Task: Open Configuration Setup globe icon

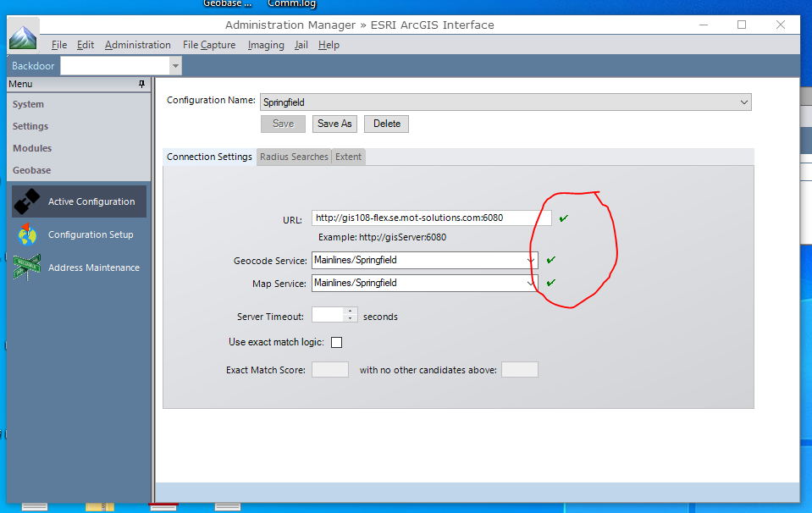Action: pyautogui.click(x=27, y=234)
